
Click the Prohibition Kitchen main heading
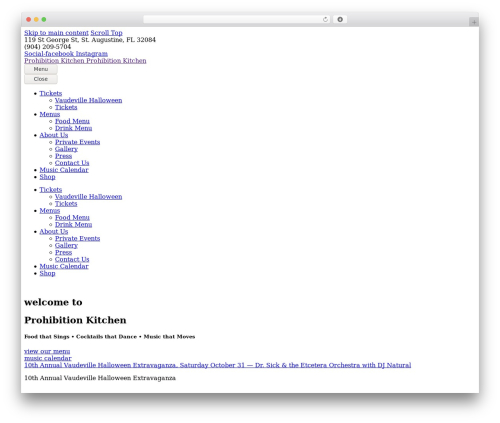click(x=75, y=320)
